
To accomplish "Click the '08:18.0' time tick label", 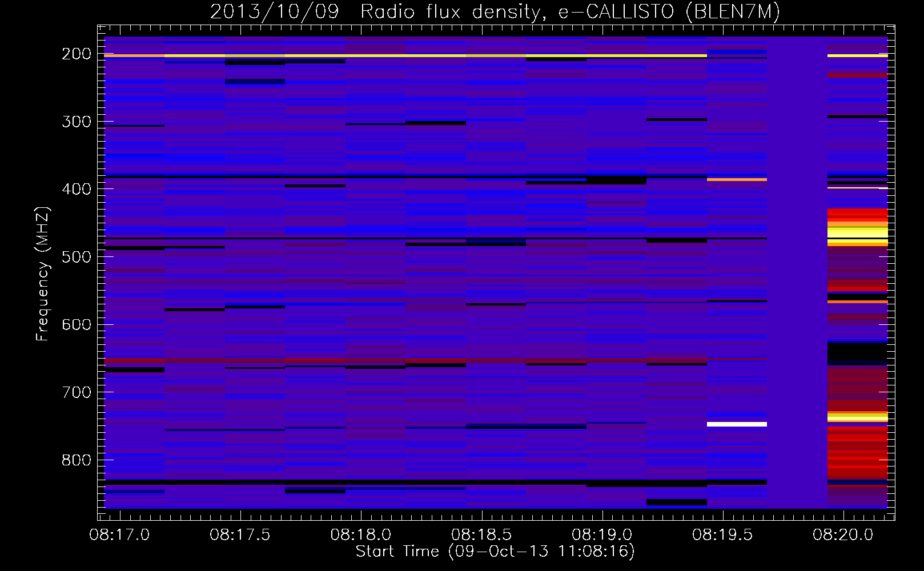I will pos(361,535).
